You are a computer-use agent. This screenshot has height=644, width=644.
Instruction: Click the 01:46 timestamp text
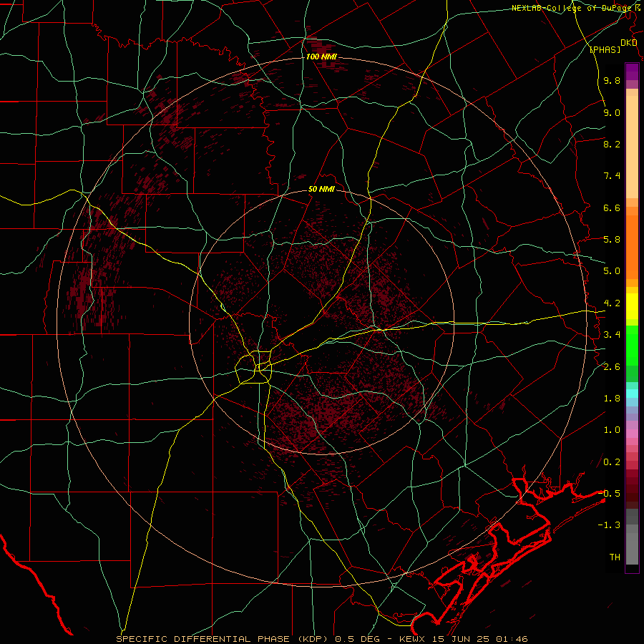pyautogui.click(x=513, y=639)
